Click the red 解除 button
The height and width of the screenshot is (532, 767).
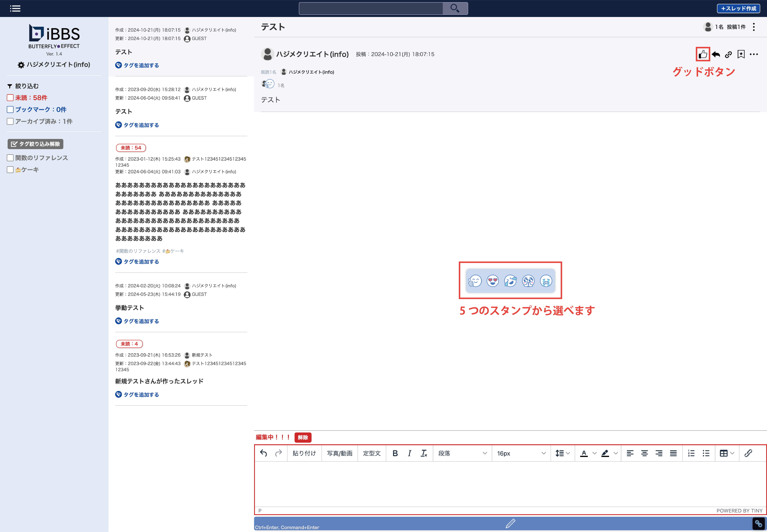click(x=303, y=437)
